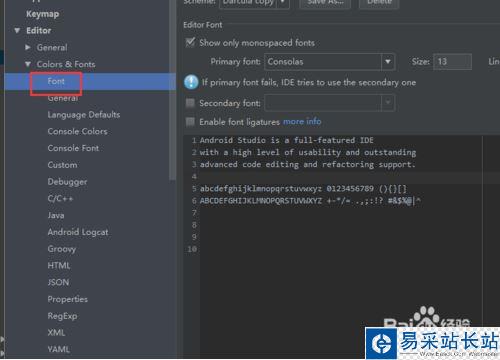Select JSON color settings
Image resolution: width=500 pixels, height=360 pixels.
click(58, 282)
